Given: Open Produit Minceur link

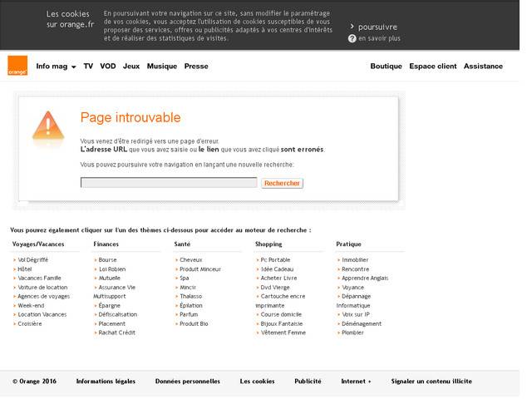Looking at the screenshot, I should 200,269.
